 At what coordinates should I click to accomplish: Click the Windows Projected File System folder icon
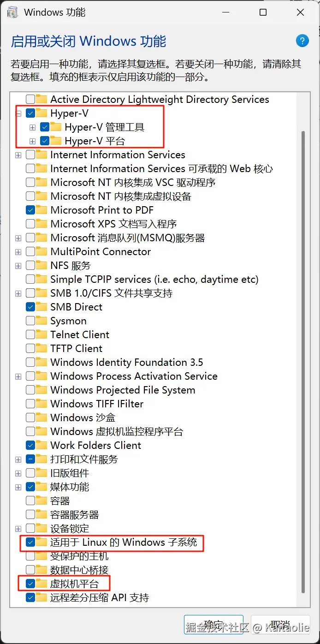coord(42,389)
